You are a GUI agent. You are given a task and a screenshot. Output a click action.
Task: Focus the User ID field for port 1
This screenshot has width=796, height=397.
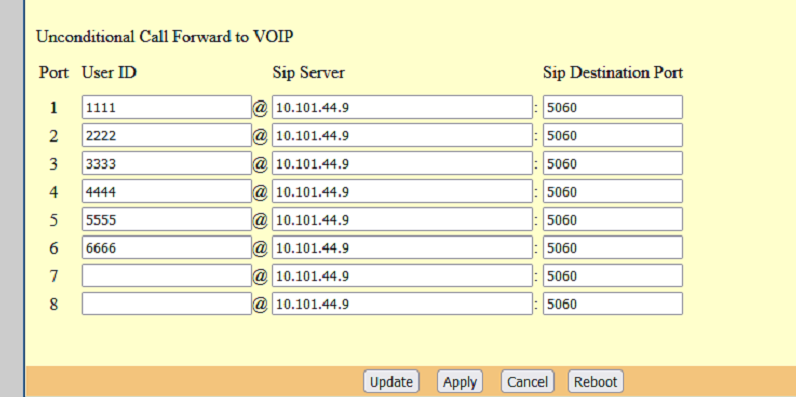167,107
